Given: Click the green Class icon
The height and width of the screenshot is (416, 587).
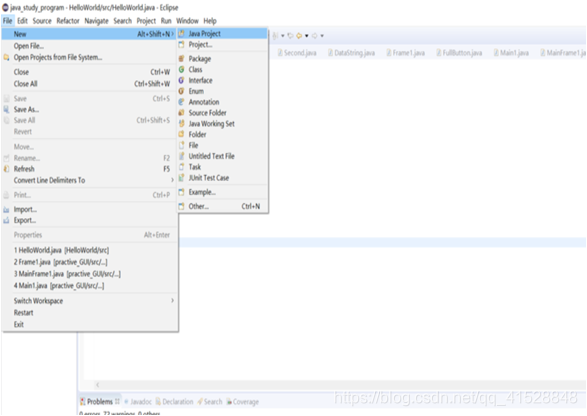Looking at the screenshot, I should [182, 70].
